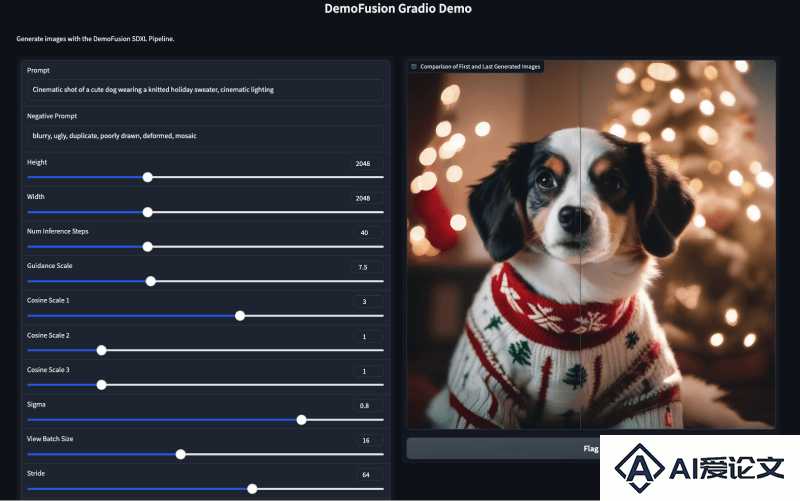This screenshot has height=501, width=800.
Task: Click the Guidance Scale value box 7.5
Action: pyautogui.click(x=367, y=267)
